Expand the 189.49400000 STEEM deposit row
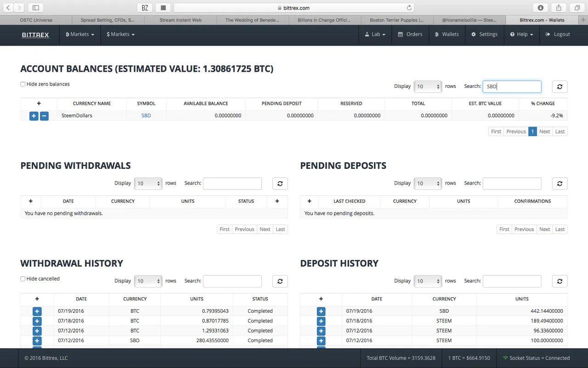Viewport: 588px width, 368px height. click(321, 321)
